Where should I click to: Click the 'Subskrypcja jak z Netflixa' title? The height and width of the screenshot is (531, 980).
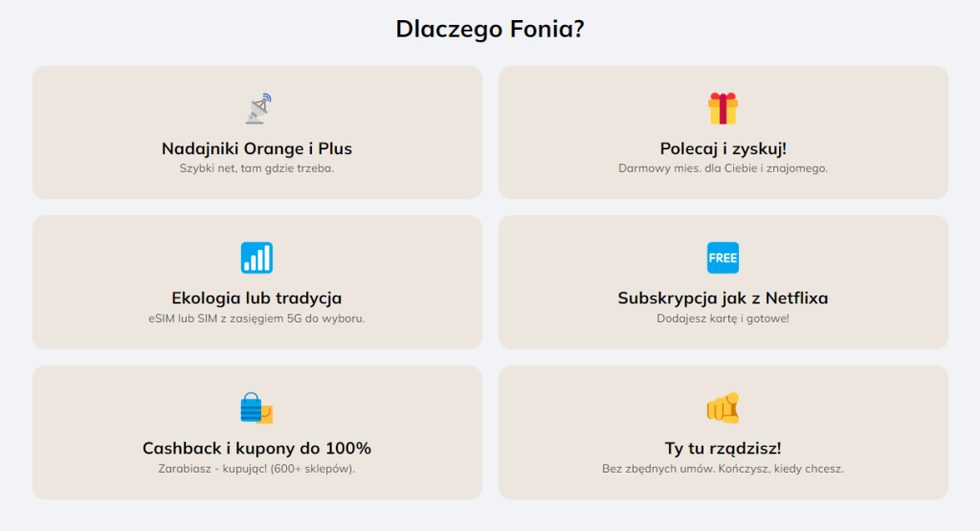coord(723,298)
